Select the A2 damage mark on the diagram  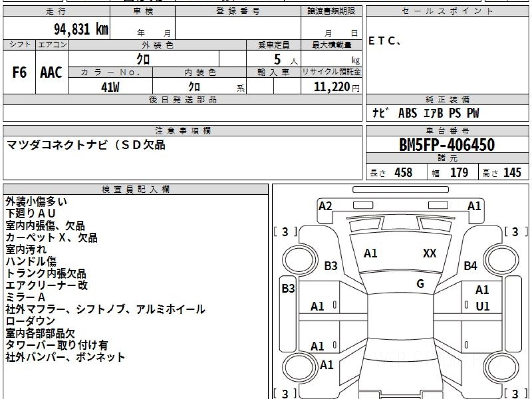[x=325, y=206]
